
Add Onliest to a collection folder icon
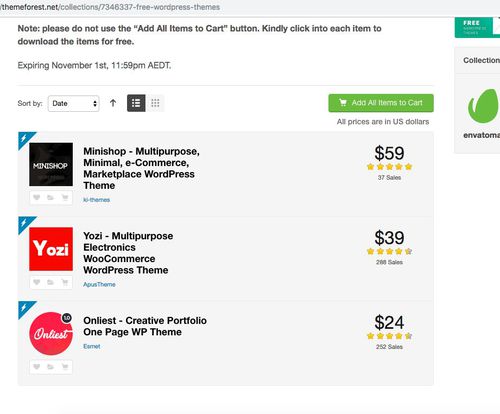50,367
